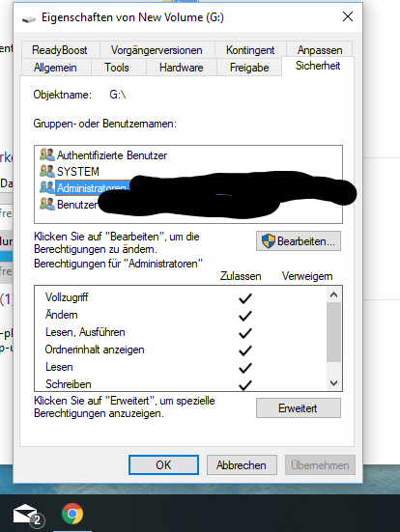This screenshot has height=532, width=400.
Task: Switch to the Freigabe tab
Action: [249, 68]
